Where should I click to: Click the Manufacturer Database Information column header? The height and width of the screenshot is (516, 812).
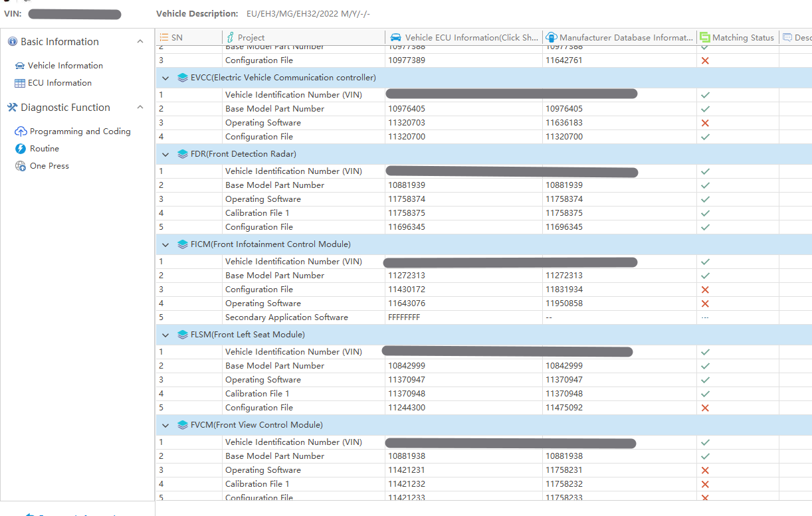(x=625, y=38)
